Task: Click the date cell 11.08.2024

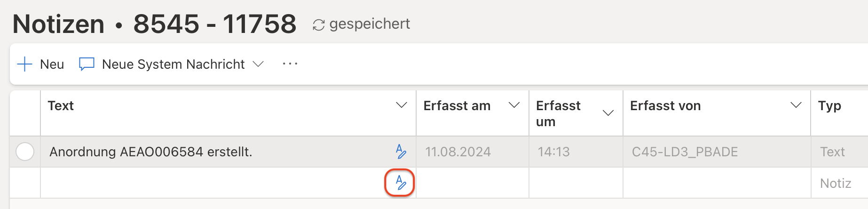Action: [458, 152]
